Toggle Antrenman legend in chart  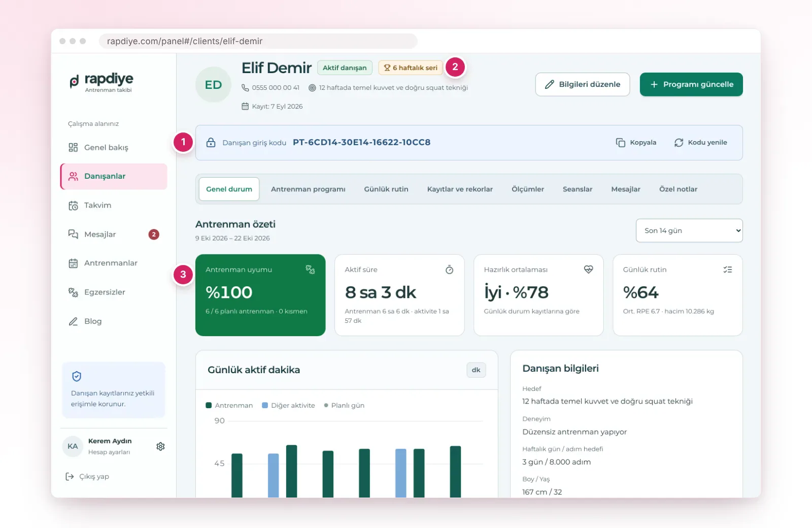click(x=229, y=405)
